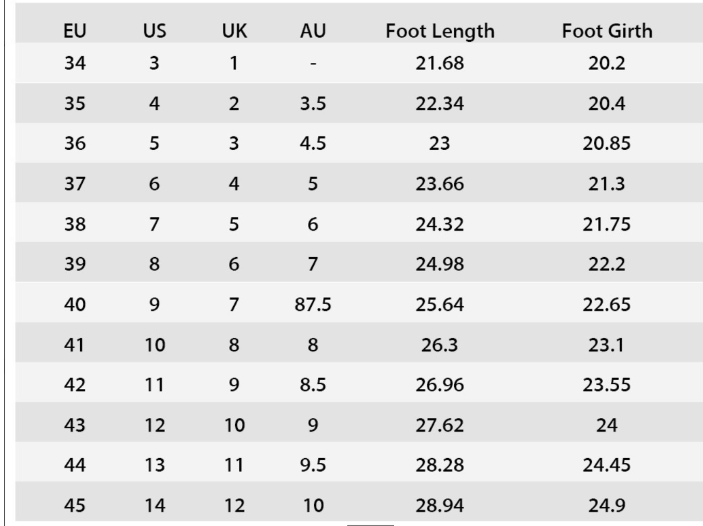This screenshot has width=703, height=526.
Task: Select the Foot Girth column header
Action: 607,31
